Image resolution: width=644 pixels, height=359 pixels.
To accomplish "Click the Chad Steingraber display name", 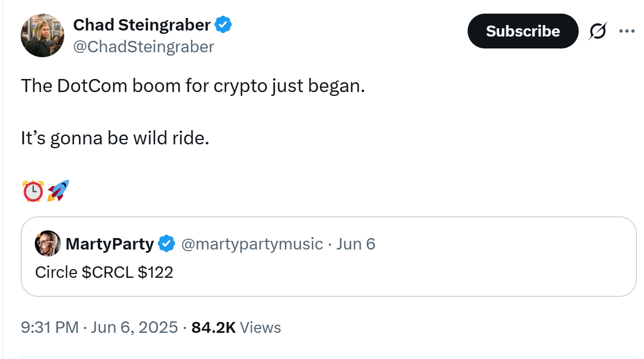I will (141, 25).
